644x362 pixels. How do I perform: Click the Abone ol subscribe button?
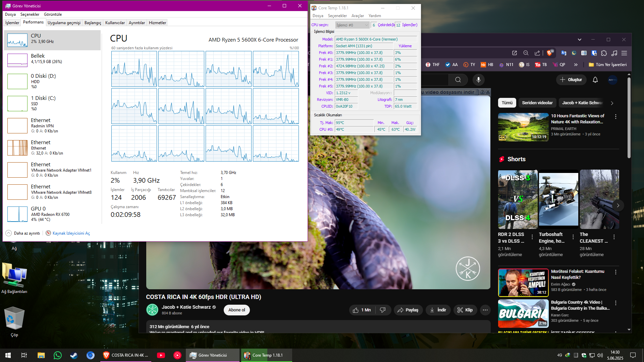click(236, 310)
